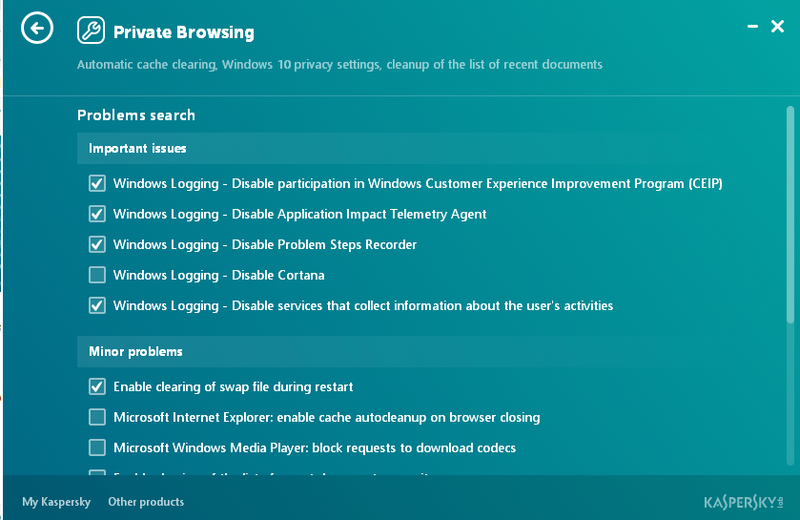Open the Other products link

pyautogui.click(x=146, y=502)
